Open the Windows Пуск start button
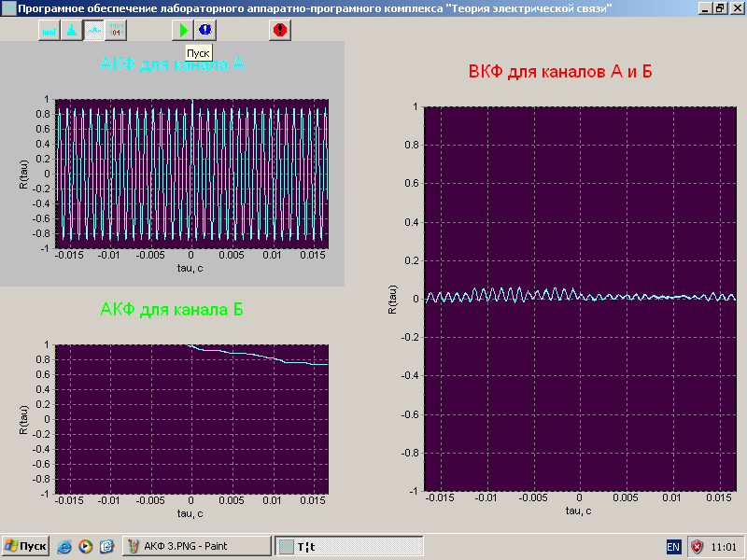 (x=25, y=546)
